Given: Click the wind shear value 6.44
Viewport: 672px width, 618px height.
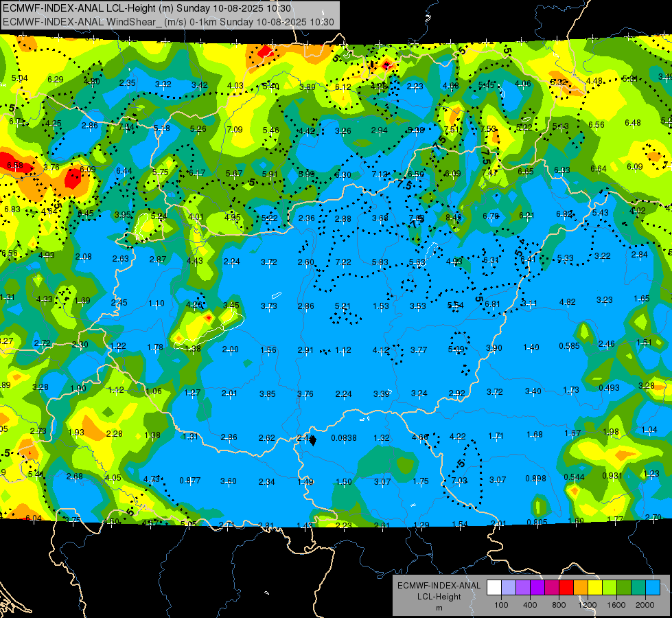Looking at the screenshot, I should click(x=124, y=171).
